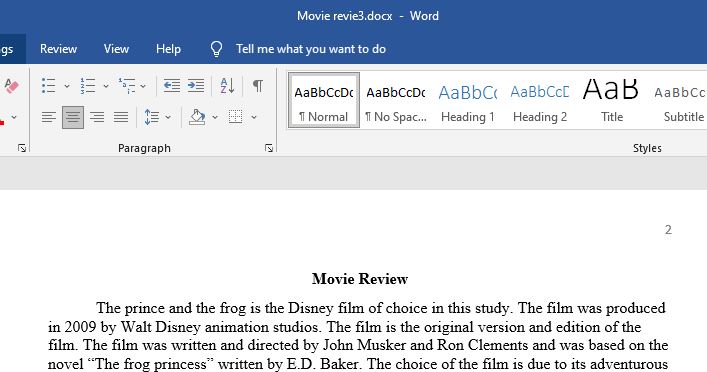Open multilevel list dropdown arrow
Viewport: 707px width, 372px height.
point(143,86)
